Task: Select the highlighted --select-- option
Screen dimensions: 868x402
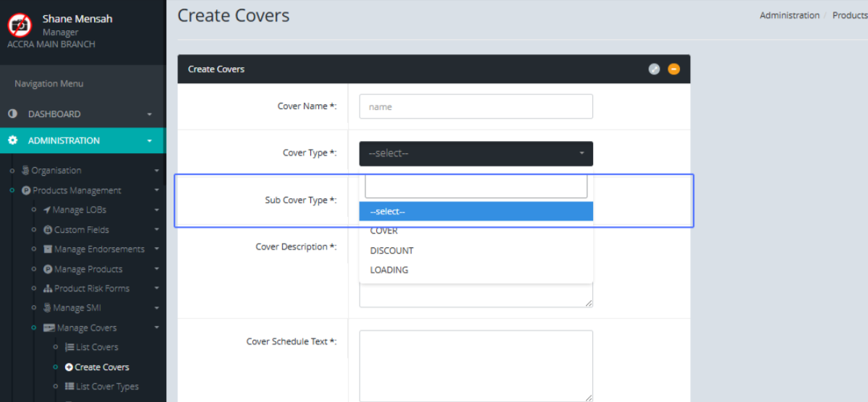Action: (x=476, y=212)
